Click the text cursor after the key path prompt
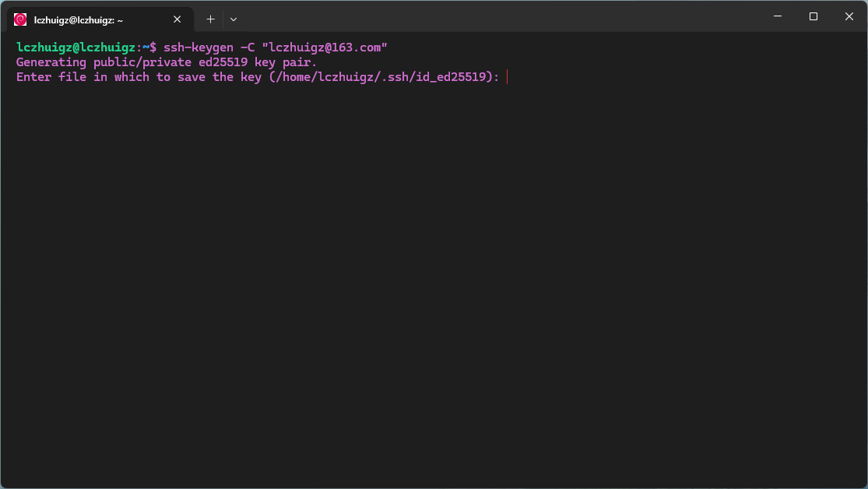The image size is (868, 489). point(508,77)
